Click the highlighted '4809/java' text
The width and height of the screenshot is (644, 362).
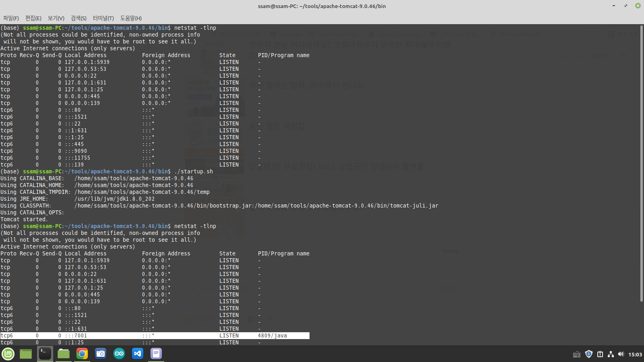(x=272, y=335)
